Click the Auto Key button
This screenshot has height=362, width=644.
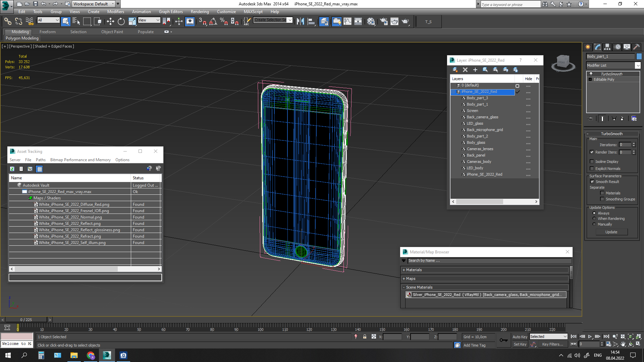pyautogui.click(x=520, y=337)
